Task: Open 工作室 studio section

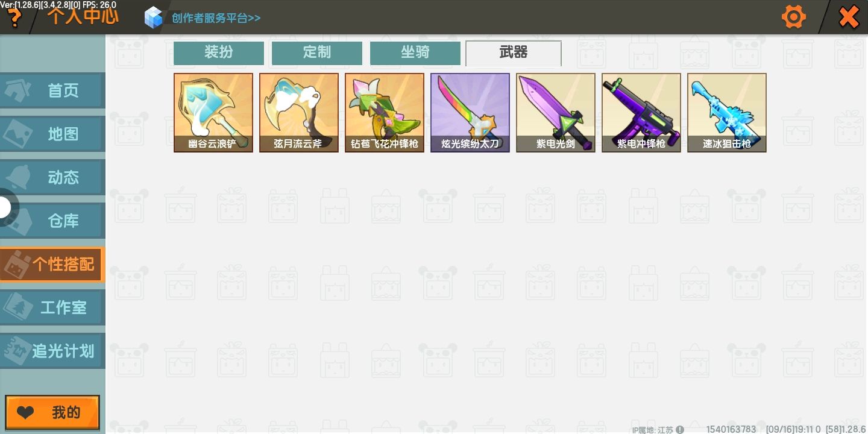Action: coord(52,308)
